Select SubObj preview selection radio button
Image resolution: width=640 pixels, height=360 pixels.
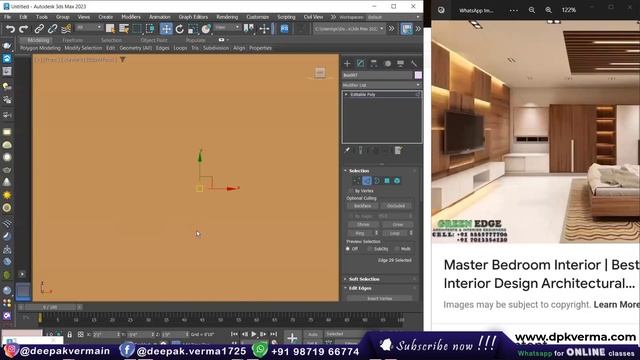[370, 249]
